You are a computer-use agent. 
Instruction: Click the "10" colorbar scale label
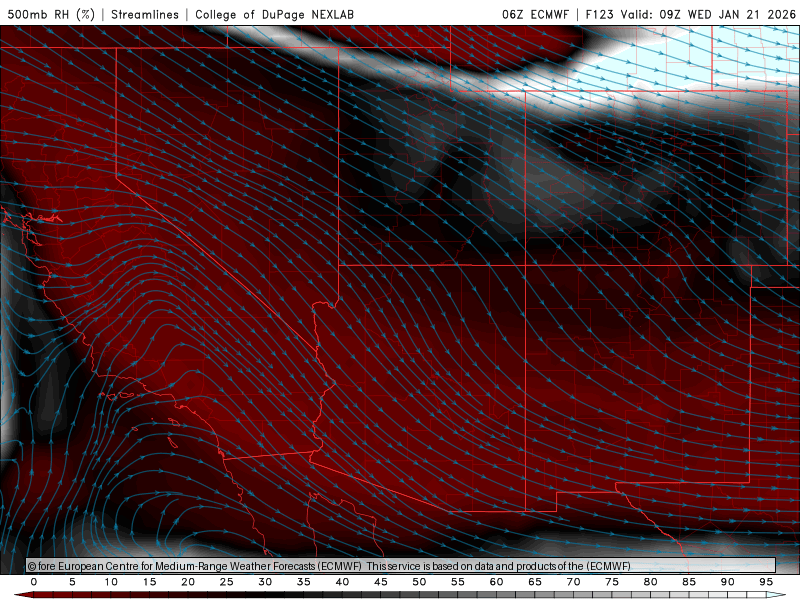pyautogui.click(x=111, y=582)
